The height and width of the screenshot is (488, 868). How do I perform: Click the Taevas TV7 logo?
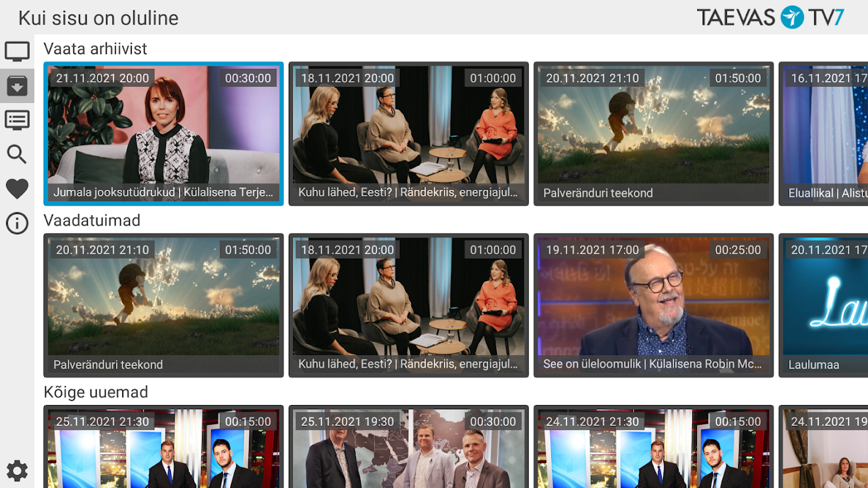[x=770, y=17]
